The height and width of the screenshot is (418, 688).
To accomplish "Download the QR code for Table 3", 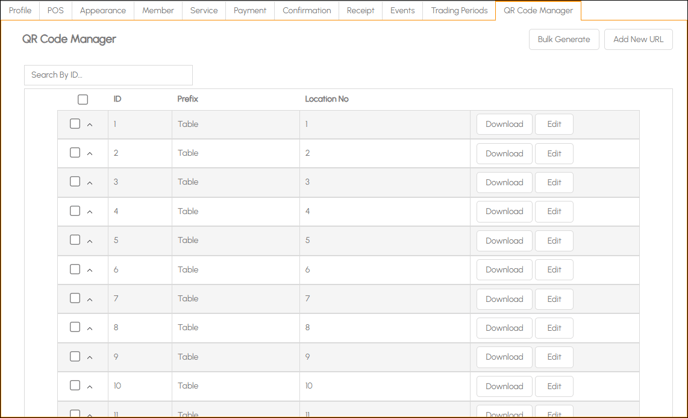I will (x=504, y=182).
